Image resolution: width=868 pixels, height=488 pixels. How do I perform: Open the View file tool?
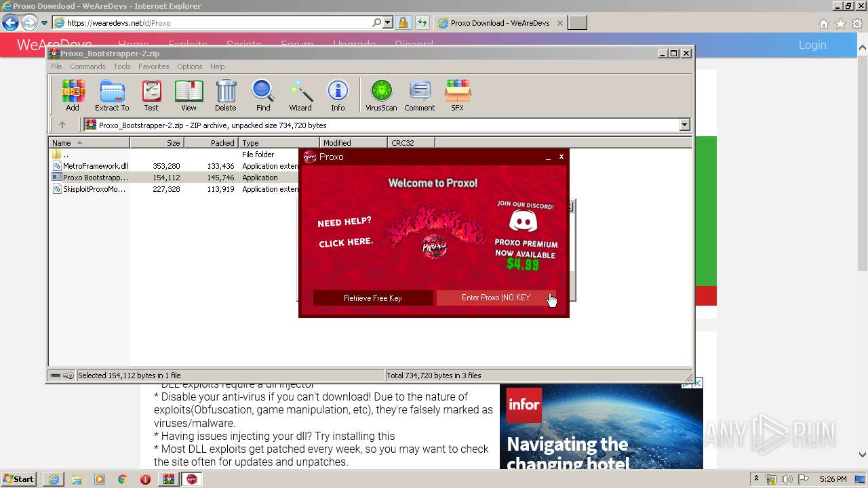(189, 95)
